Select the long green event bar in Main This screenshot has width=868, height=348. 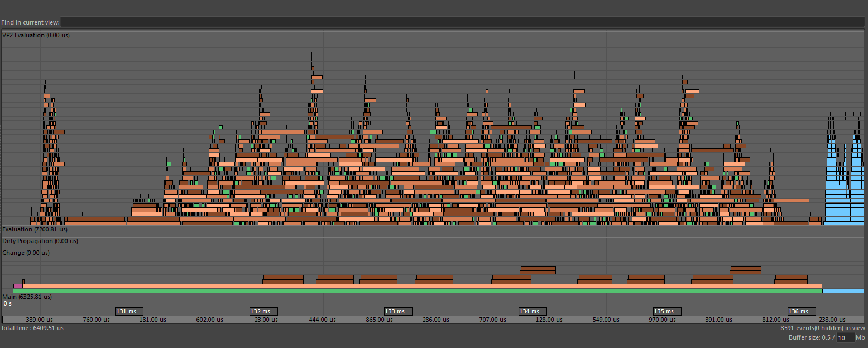pyautogui.click(x=391, y=291)
